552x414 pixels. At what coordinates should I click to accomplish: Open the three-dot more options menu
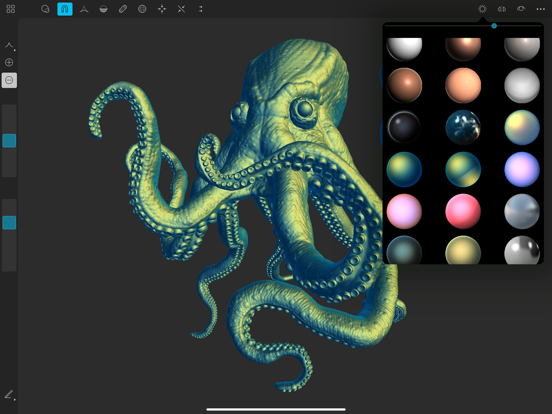[x=540, y=9]
